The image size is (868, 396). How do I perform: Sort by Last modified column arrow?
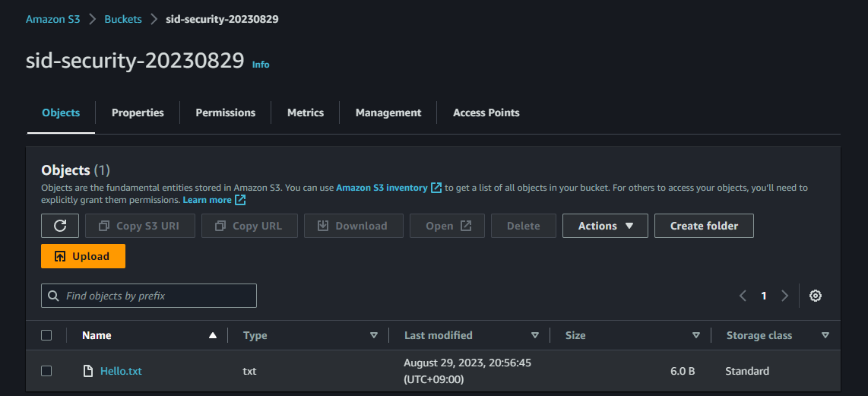click(535, 336)
